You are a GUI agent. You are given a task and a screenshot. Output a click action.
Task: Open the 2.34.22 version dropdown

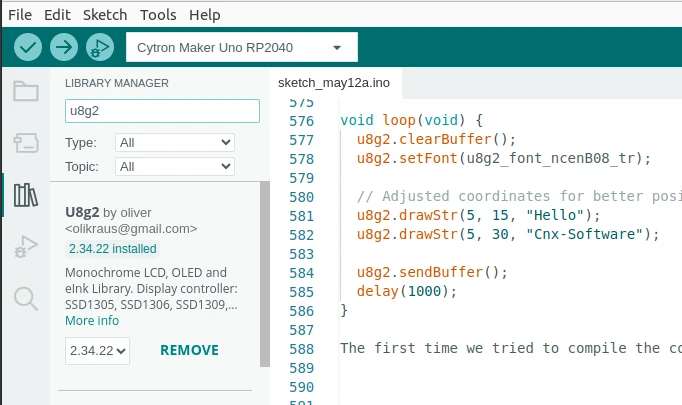pos(97,351)
